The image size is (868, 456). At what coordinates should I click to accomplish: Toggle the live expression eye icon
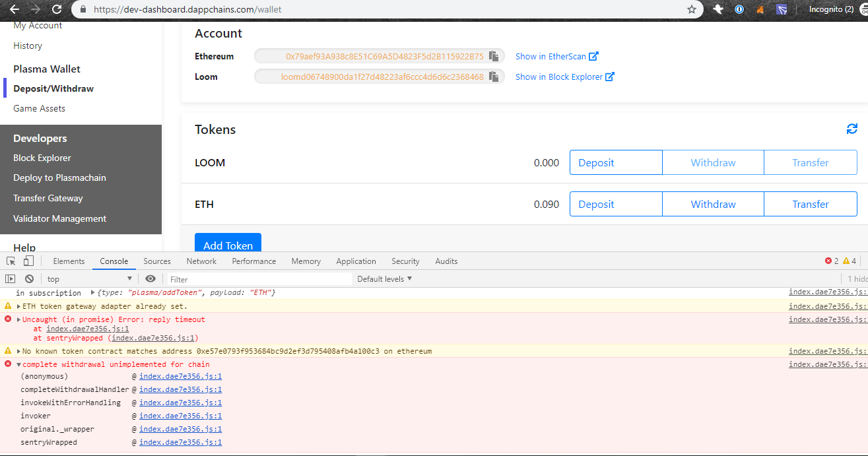tap(151, 278)
